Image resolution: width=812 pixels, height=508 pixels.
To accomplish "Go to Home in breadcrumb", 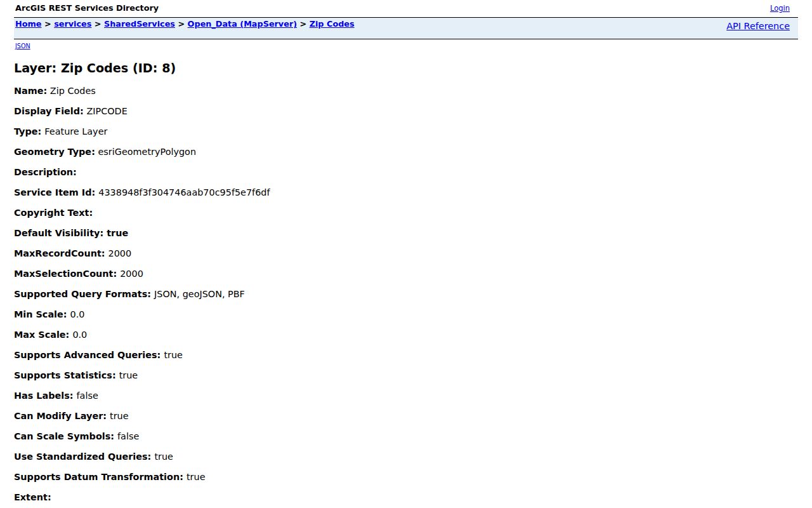I will point(28,24).
